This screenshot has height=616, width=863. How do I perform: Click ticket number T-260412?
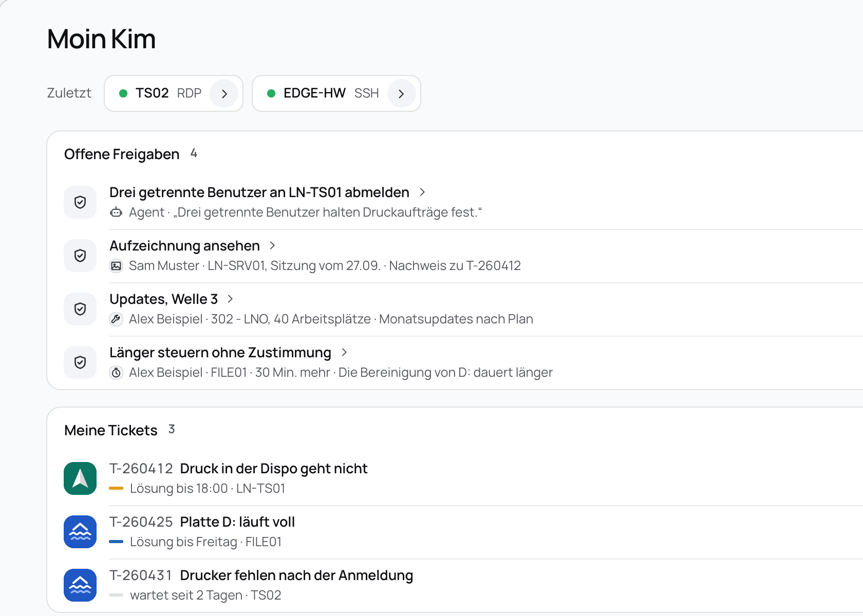pos(141,469)
